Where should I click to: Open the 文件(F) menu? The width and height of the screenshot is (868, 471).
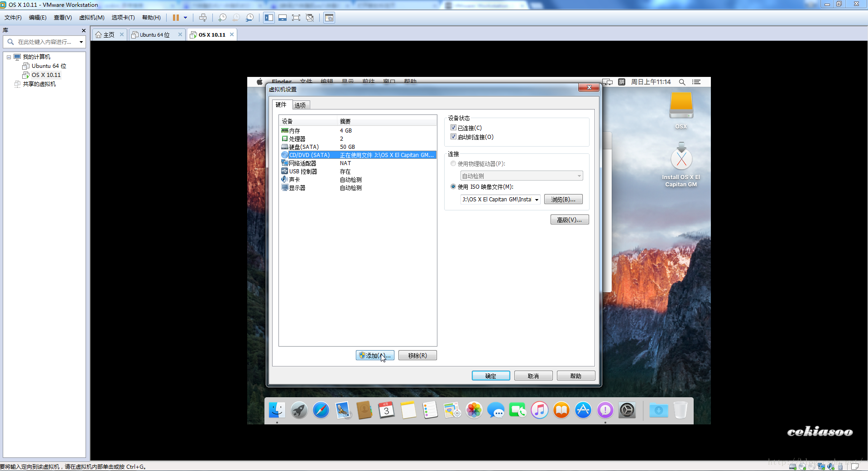click(x=13, y=18)
